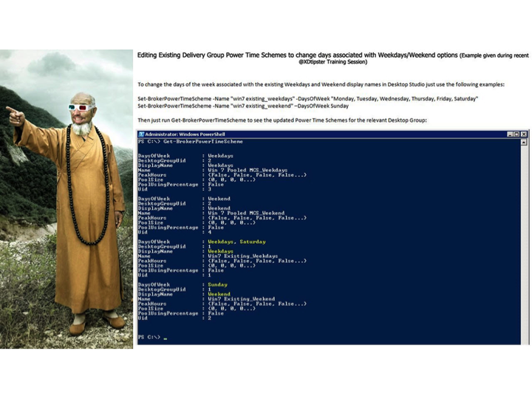This screenshot has width=532, height=399.
Task: Click the PowerShell icon in the title bar
Action: coord(141,134)
